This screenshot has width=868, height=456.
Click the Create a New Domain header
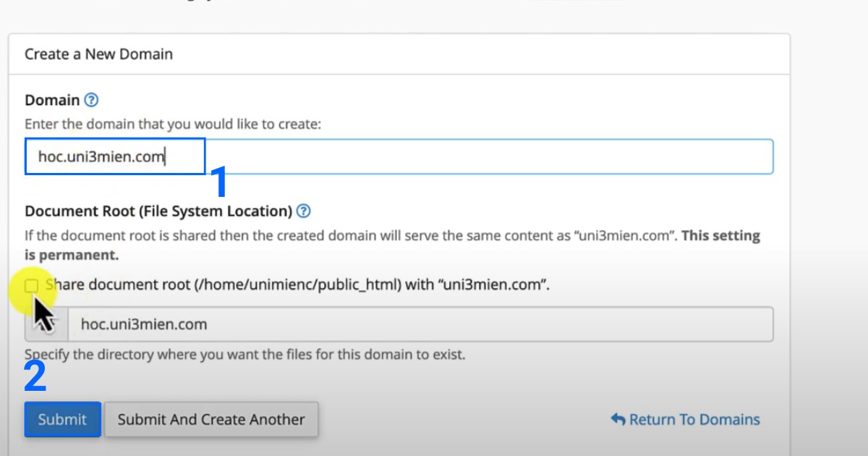click(x=98, y=54)
